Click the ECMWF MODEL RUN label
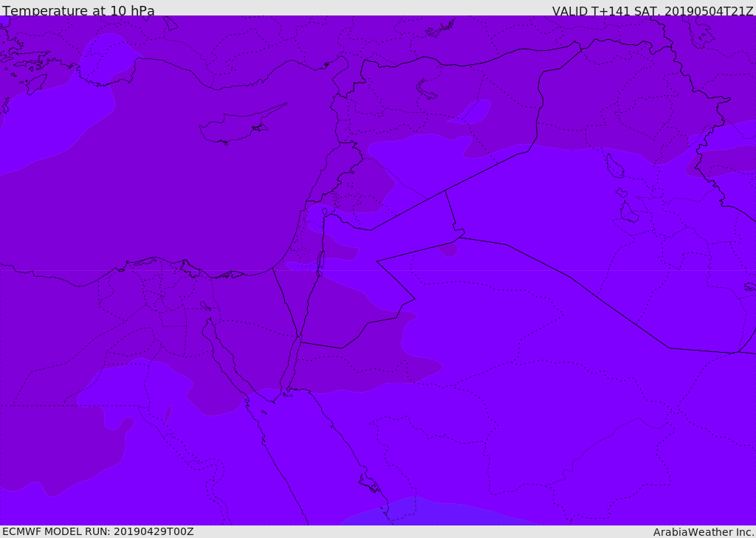This screenshot has height=538, width=756. pos(97,531)
